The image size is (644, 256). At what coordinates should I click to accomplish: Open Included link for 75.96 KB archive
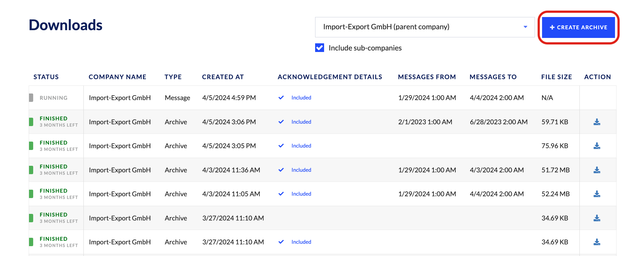tap(301, 146)
